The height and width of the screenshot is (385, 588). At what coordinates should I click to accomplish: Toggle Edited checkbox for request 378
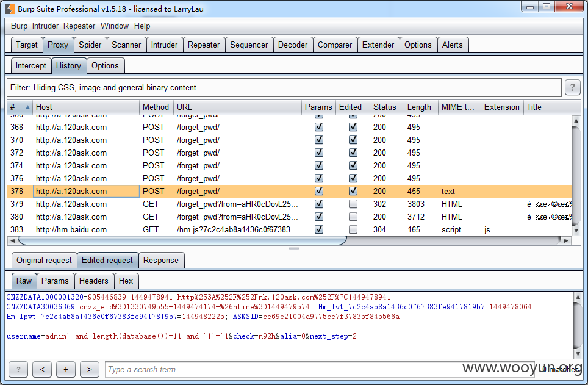[353, 191]
